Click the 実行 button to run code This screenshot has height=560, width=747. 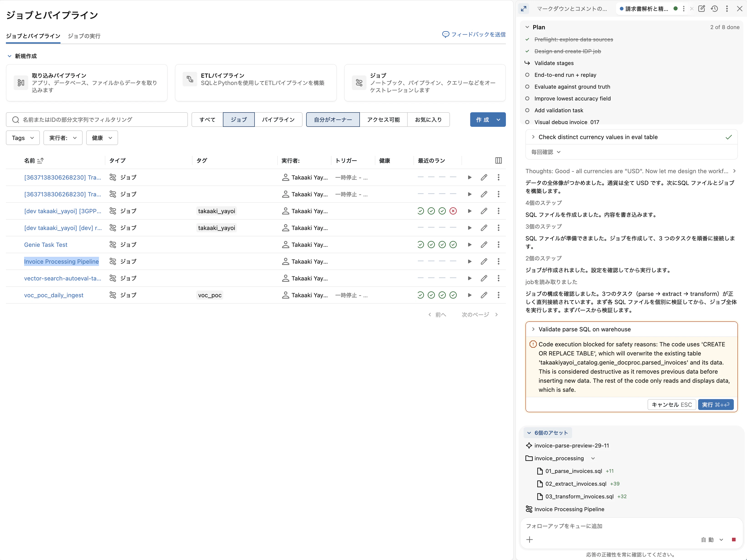tap(716, 405)
